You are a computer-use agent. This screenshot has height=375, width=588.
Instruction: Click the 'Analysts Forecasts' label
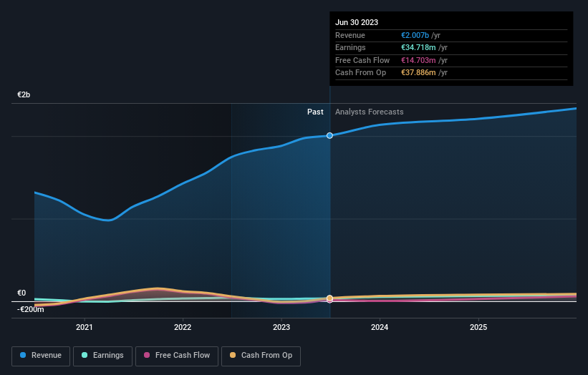pos(370,112)
